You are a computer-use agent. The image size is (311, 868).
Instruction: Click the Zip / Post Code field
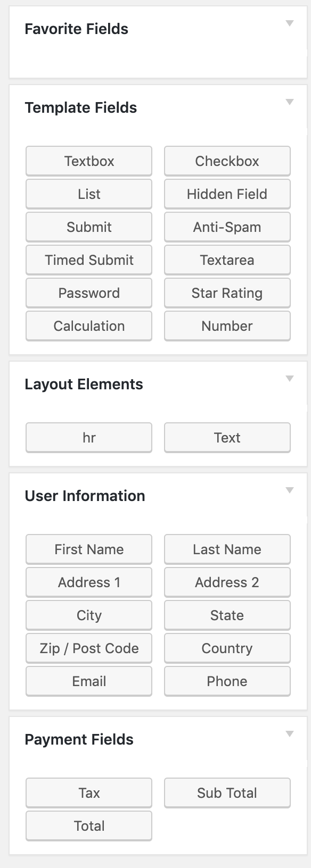click(89, 648)
